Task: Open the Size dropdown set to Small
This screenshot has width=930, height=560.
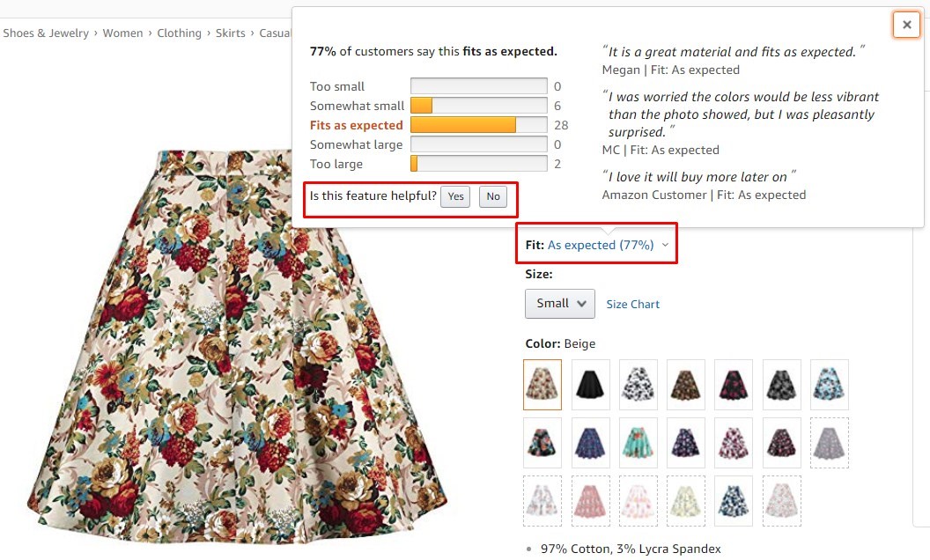Action: coord(559,303)
